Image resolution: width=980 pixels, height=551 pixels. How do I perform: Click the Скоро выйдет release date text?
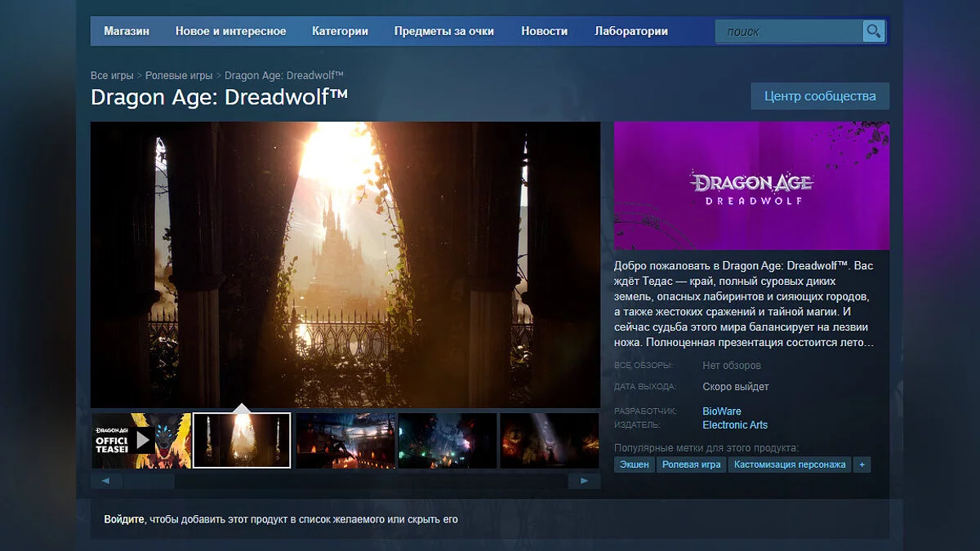(x=736, y=387)
